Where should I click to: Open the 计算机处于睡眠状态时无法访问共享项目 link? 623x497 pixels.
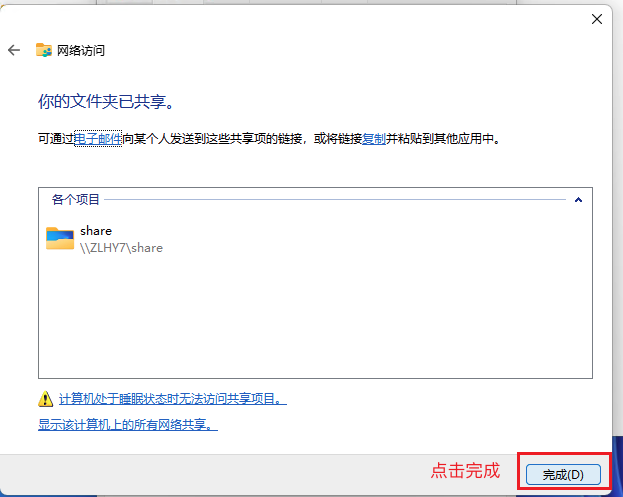172,399
